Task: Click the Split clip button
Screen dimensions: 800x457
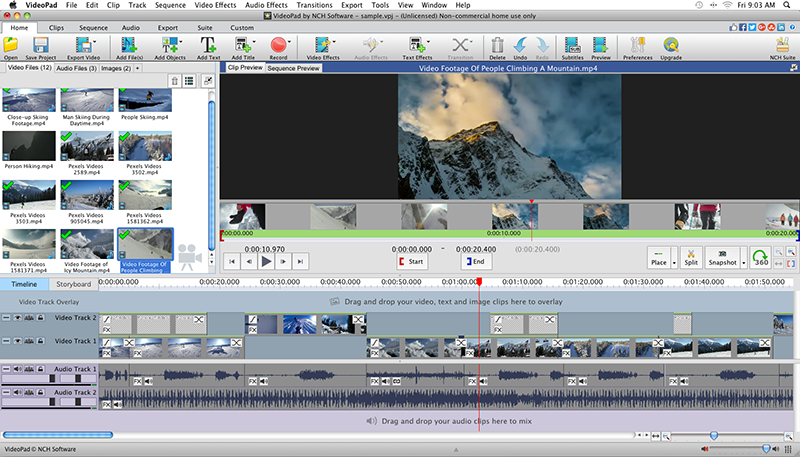Action: pos(691,257)
